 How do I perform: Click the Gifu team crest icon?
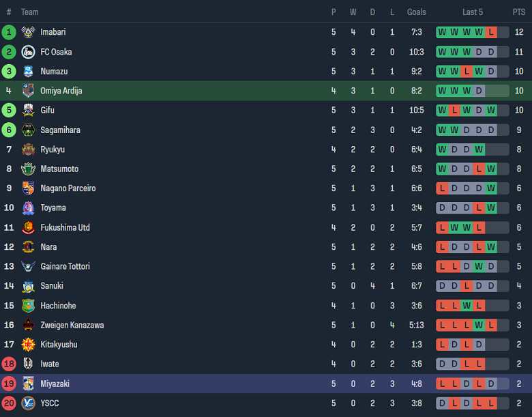pos(28,110)
